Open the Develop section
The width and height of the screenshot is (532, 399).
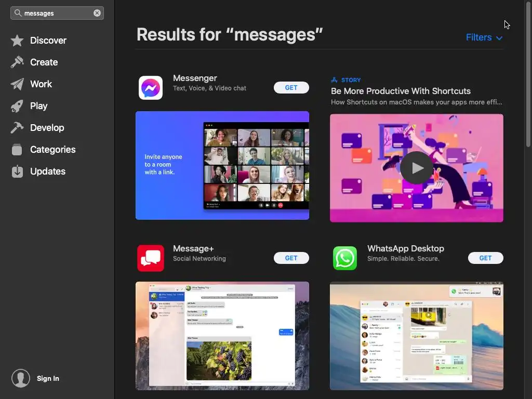47,128
